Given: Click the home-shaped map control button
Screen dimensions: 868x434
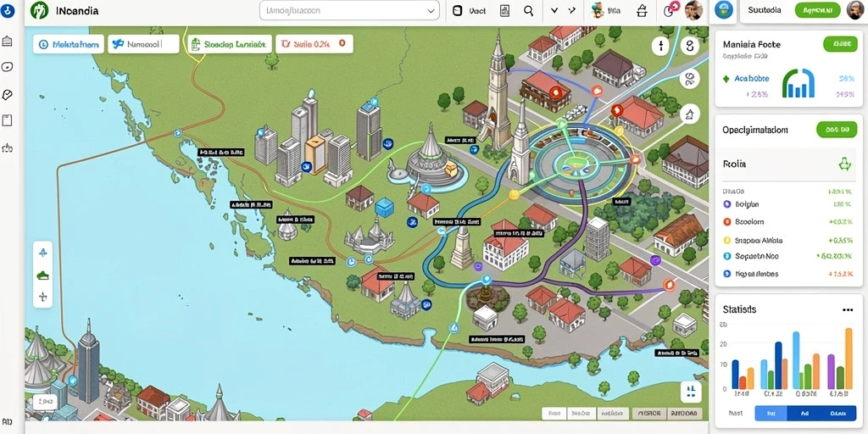Looking at the screenshot, I should tap(689, 114).
